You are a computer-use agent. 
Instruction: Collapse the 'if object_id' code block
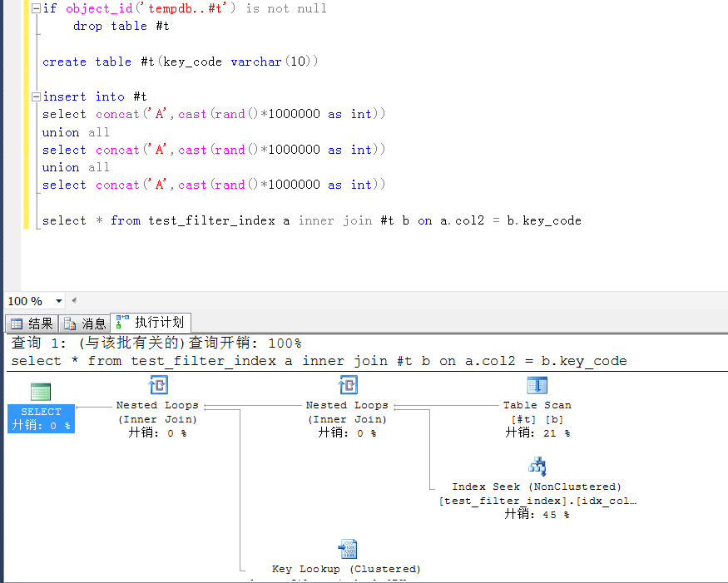[x=35, y=8]
